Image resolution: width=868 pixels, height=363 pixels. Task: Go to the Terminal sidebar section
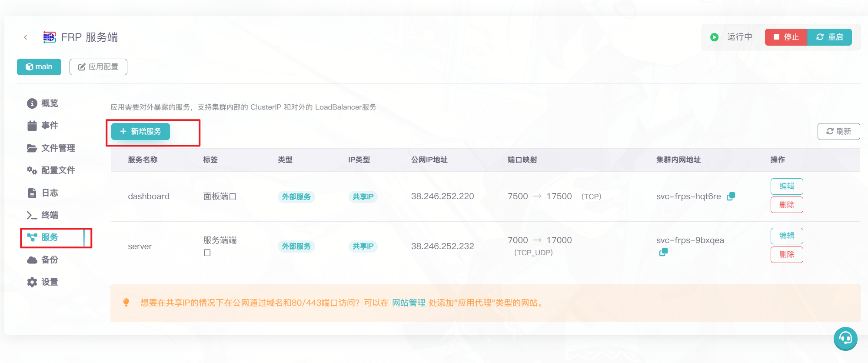click(x=49, y=215)
